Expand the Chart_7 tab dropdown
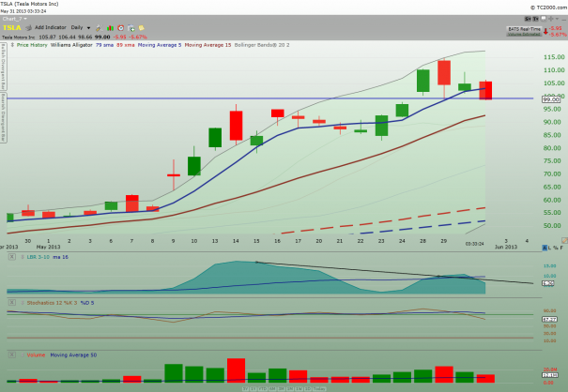This screenshot has height=392, width=568. [x=15, y=19]
